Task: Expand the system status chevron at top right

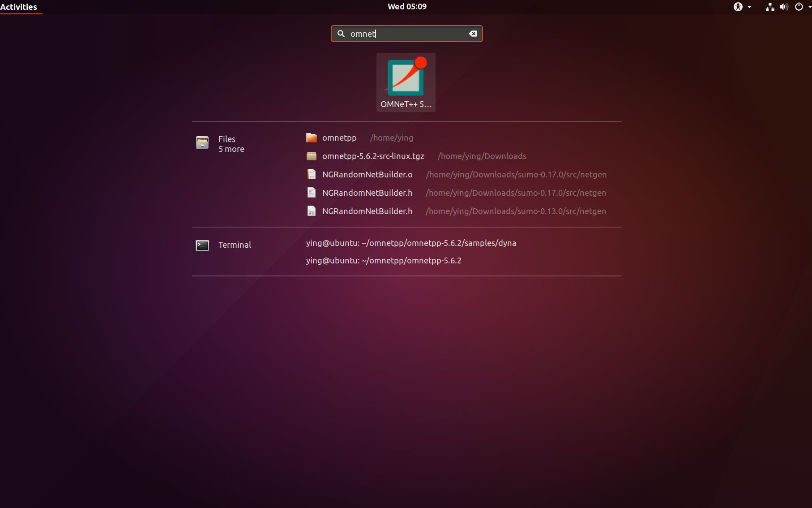Action: 808,7
